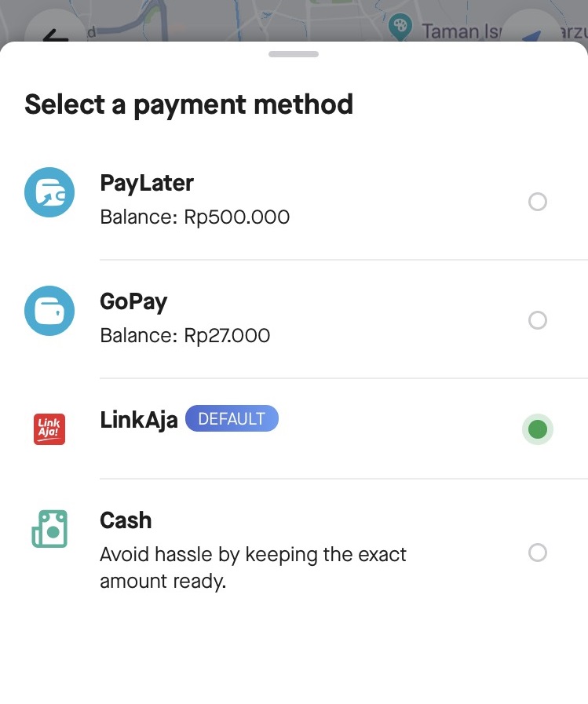Image resolution: width=588 pixels, height=704 pixels.
Task: Tap the GoPay wallet icon
Action: (49, 311)
